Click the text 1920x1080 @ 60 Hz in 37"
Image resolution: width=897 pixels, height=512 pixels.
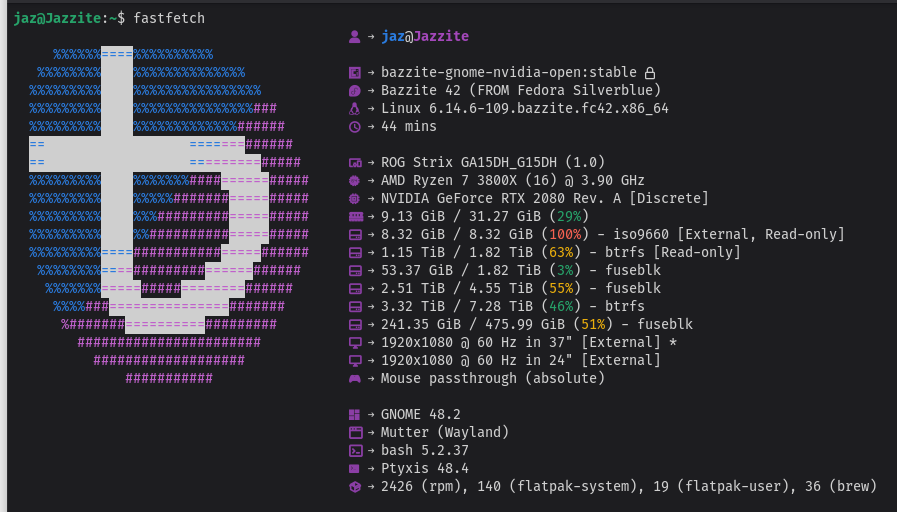point(477,343)
